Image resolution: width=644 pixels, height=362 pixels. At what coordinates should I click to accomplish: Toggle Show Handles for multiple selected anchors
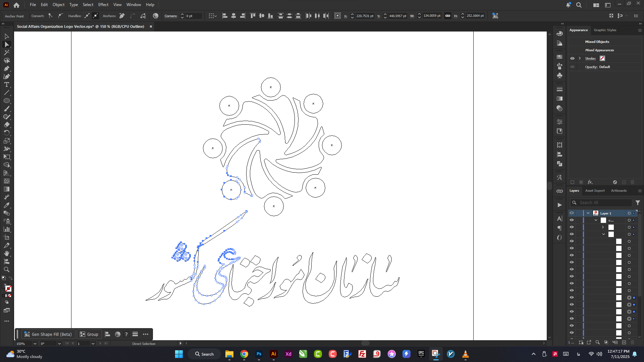pyautogui.click(x=87, y=16)
